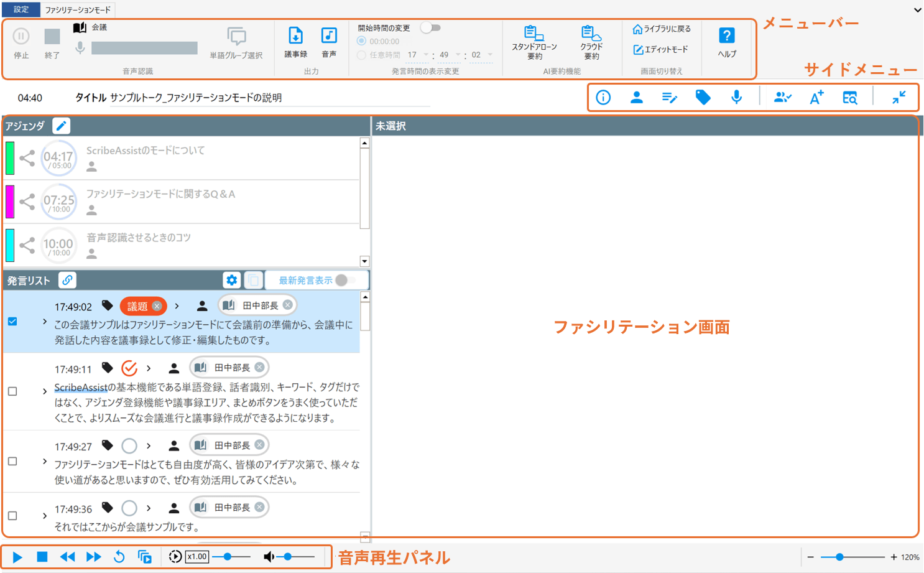Open 発言リスト settings gear icon
Screen dimensions: 924x573
pos(231,281)
